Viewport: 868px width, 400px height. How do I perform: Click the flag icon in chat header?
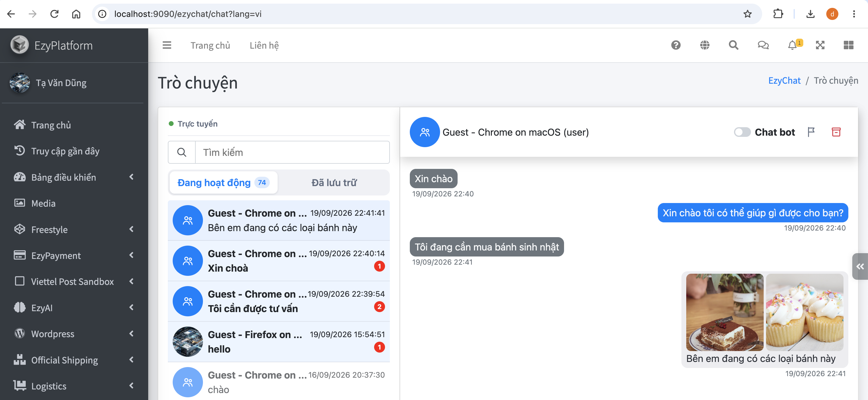click(x=811, y=132)
